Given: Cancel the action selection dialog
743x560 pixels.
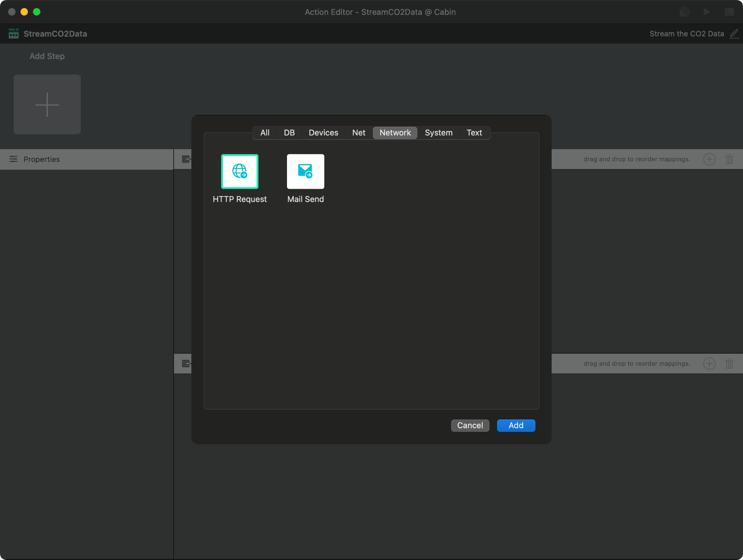Looking at the screenshot, I should (469, 425).
